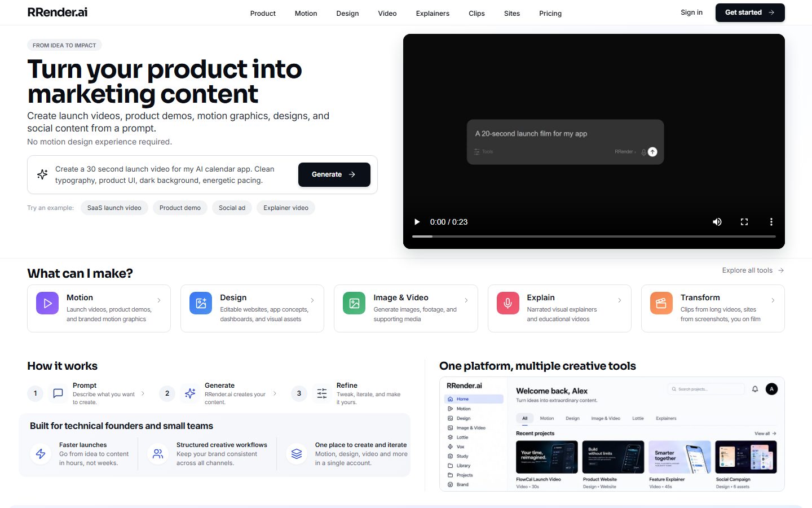Mute the video audio

pos(717,222)
